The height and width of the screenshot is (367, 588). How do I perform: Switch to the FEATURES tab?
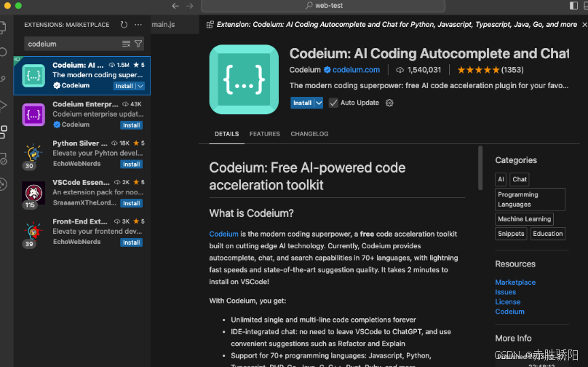coord(265,134)
